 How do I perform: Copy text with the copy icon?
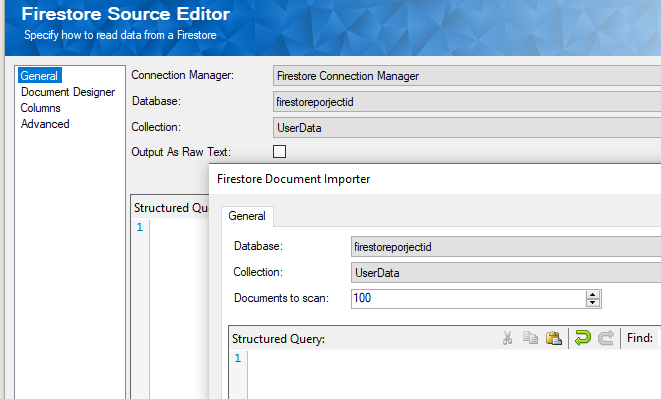tap(530, 338)
